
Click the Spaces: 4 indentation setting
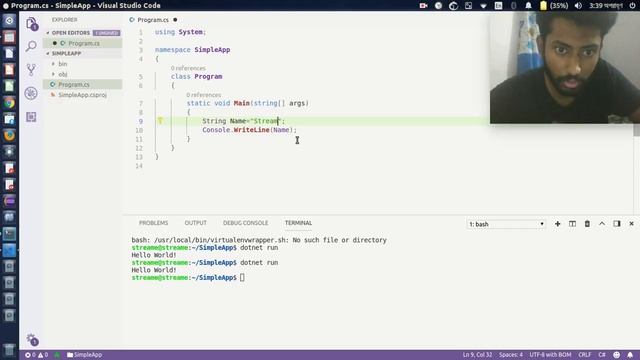coord(511,355)
